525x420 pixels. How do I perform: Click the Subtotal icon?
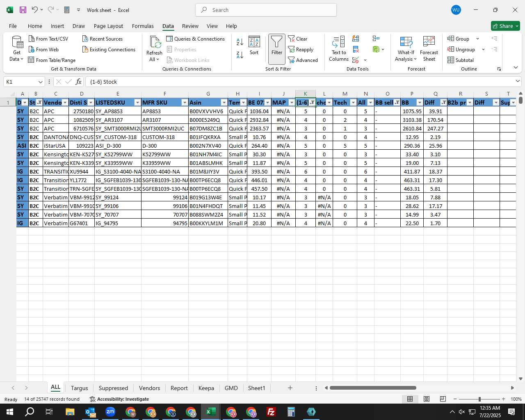click(461, 60)
